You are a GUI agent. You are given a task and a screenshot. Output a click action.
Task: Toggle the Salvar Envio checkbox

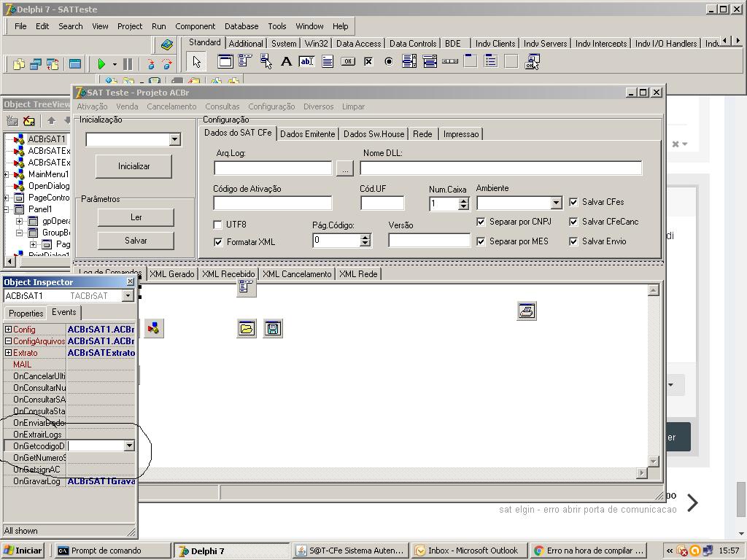(573, 241)
